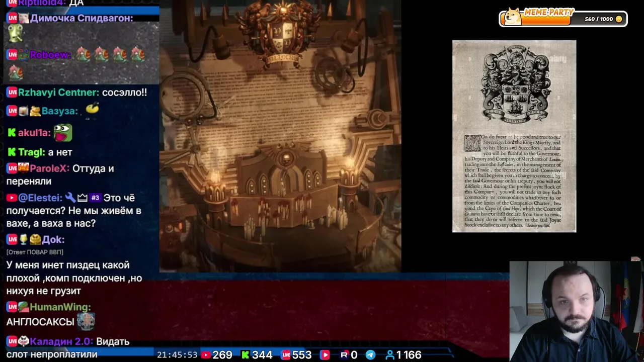Image resolution: width=644 pixels, height=362 pixels.
Task: Click the emote after АНГЛОСАКСЫ
Action: (86, 321)
